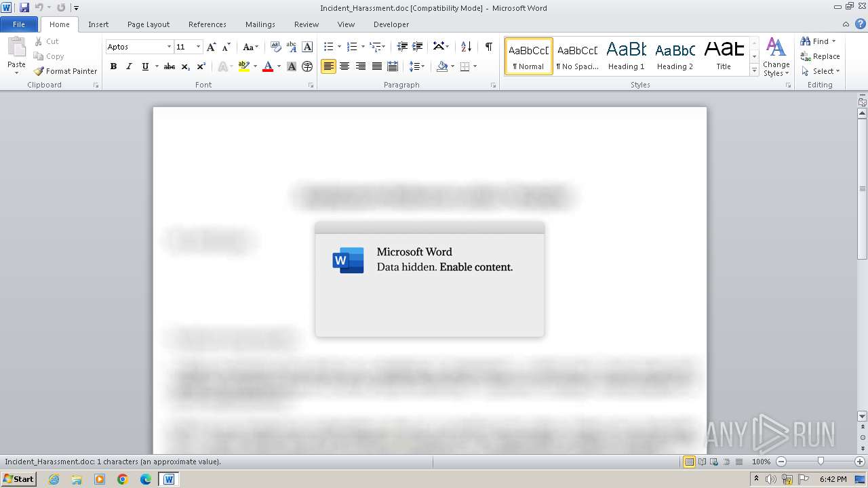The width and height of the screenshot is (868, 488).
Task: Click the Windows Start button
Action: [x=18, y=479]
